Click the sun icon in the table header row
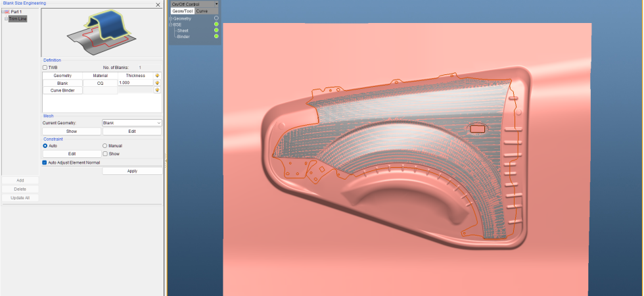The image size is (644, 296). tap(157, 76)
